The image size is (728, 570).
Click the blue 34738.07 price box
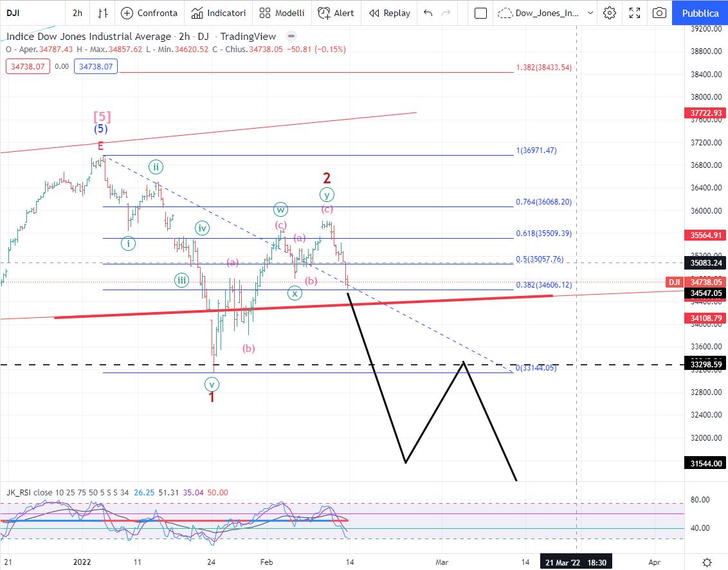(96, 66)
